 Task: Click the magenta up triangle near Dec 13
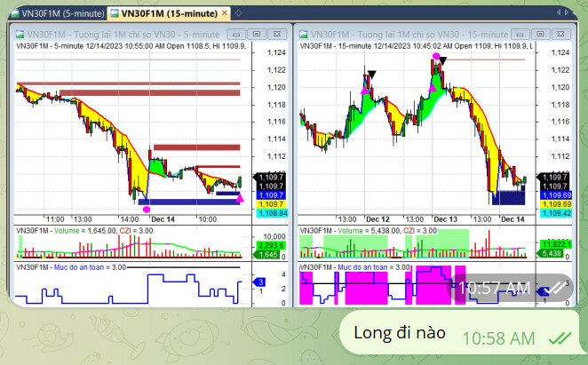coord(433,88)
